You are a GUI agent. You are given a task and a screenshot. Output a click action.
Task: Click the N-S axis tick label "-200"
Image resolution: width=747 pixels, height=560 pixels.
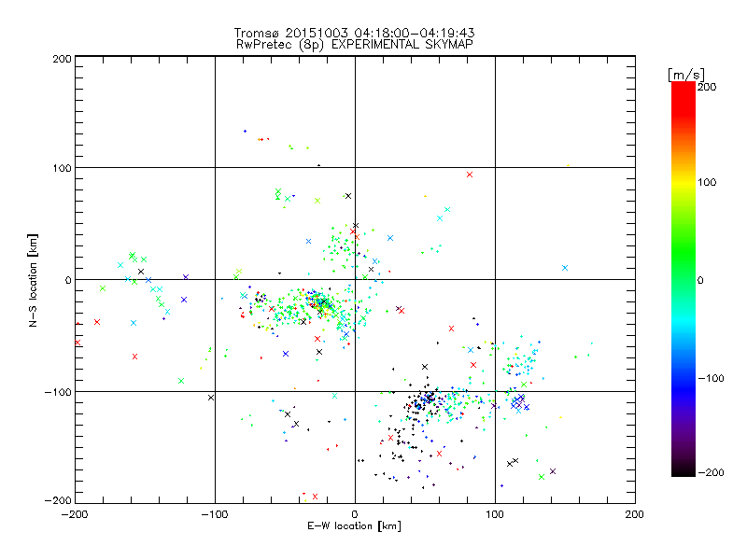pyautogui.click(x=58, y=500)
